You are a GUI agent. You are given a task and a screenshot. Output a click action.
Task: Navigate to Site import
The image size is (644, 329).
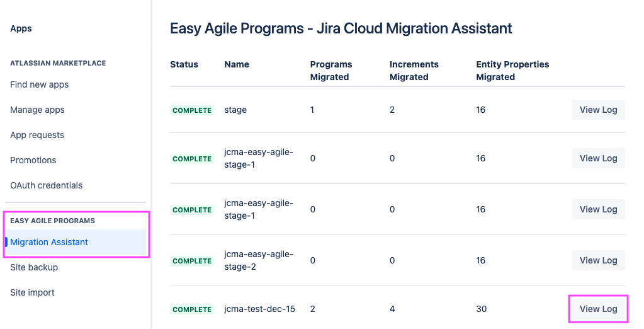(32, 292)
